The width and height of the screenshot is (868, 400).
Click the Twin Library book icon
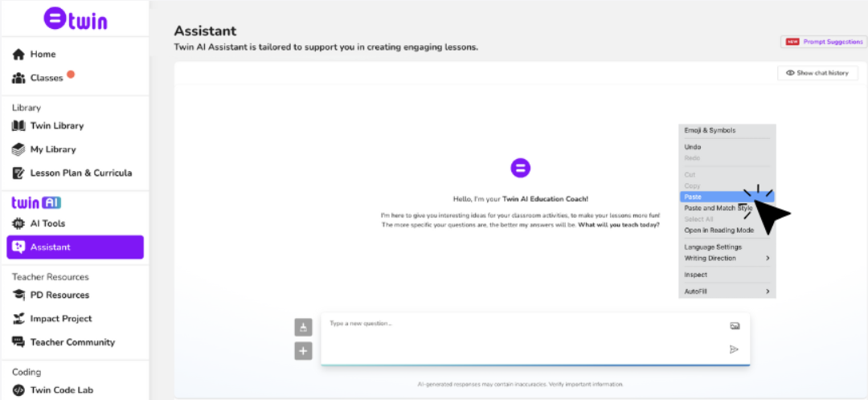[x=18, y=125]
